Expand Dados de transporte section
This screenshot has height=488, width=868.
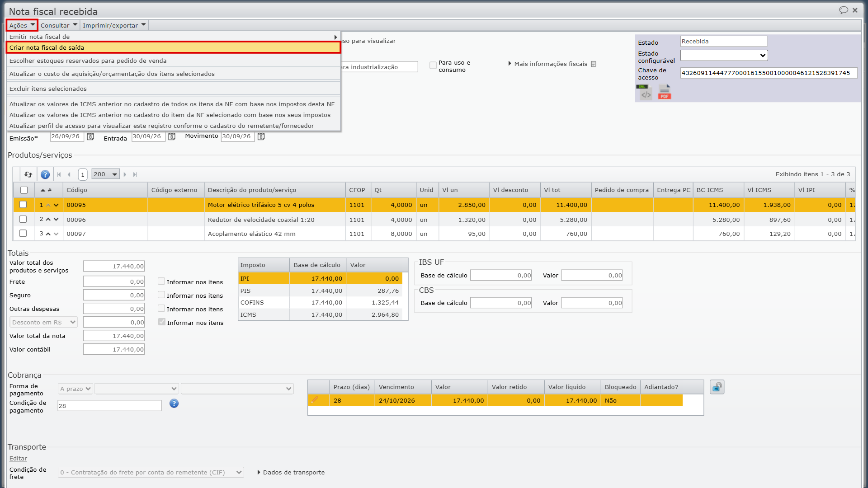(x=291, y=472)
